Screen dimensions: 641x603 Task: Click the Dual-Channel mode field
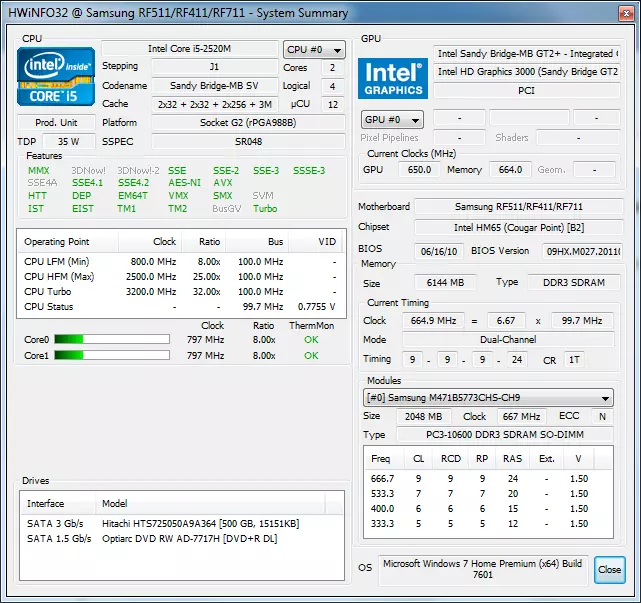pyautogui.click(x=508, y=340)
